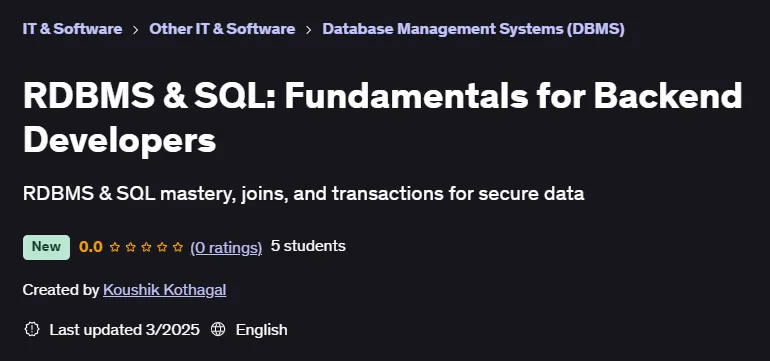Click the chevron after Other IT & Software
The height and width of the screenshot is (361, 770).
point(308,30)
